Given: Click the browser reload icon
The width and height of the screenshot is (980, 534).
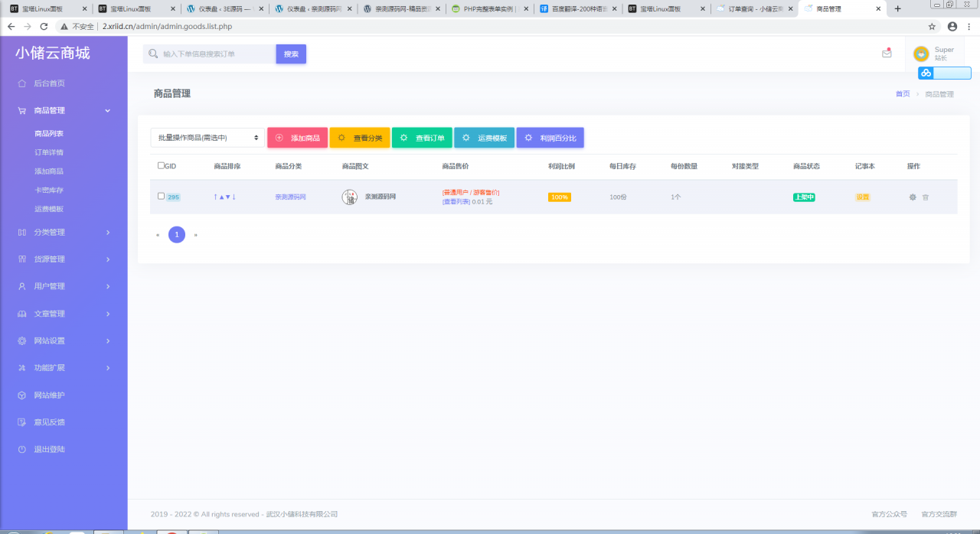Looking at the screenshot, I should coord(44,26).
